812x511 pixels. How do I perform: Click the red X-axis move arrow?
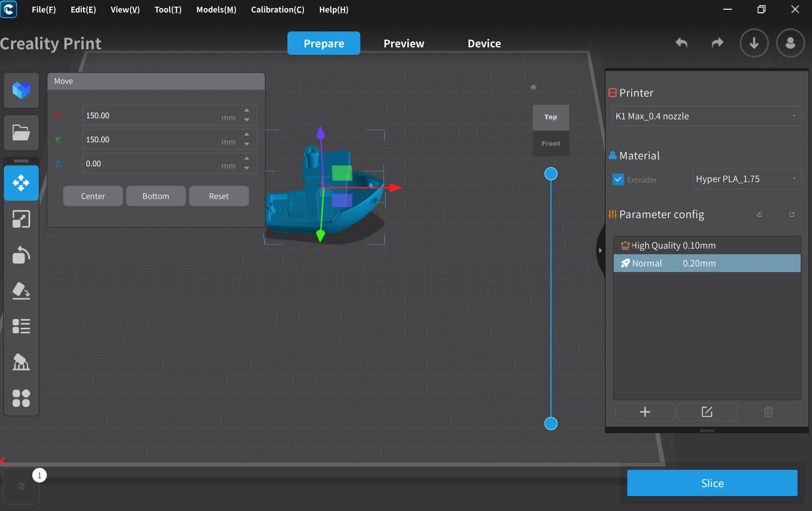pos(395,187)
